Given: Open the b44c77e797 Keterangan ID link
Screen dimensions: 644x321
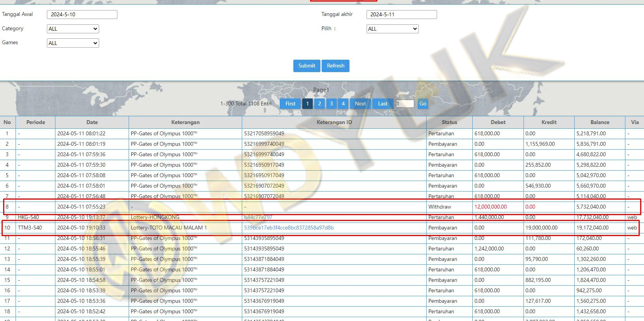Looking at the screenshot, I should (258, 217).
